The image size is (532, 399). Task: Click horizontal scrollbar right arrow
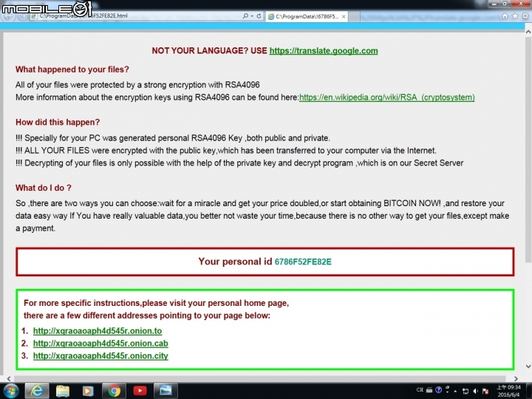516,378
